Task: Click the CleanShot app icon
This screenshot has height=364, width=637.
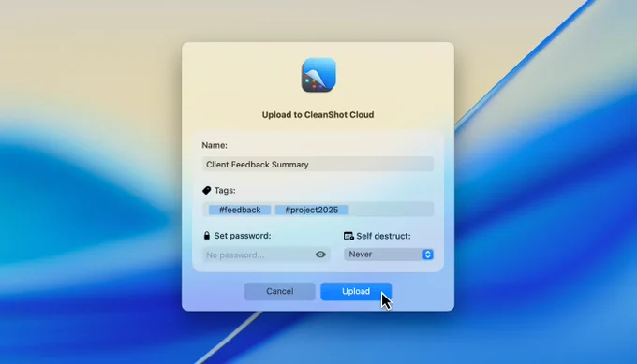Action: (x=318, y=75)
